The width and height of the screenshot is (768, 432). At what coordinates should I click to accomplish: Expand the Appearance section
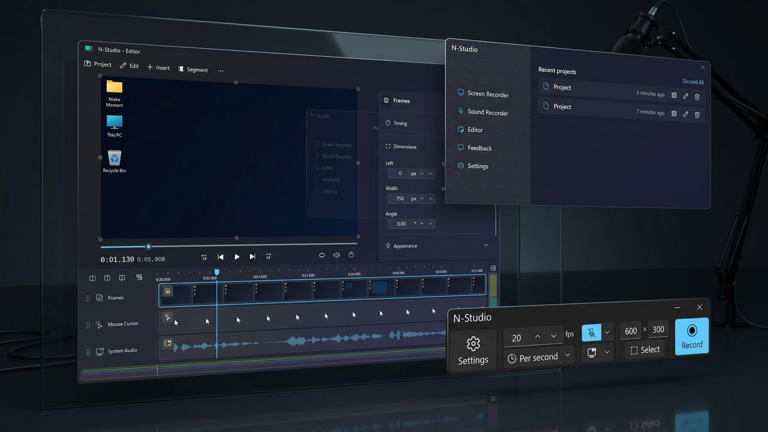pyautogui.click(x=436, y=245)
